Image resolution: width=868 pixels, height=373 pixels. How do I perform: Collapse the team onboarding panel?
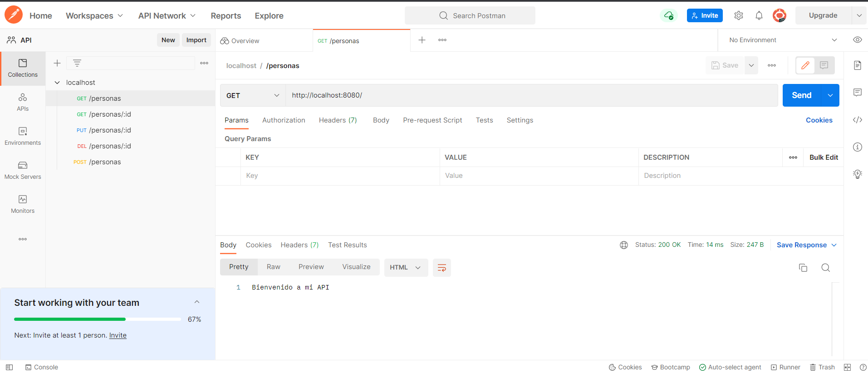pos(197,302)
